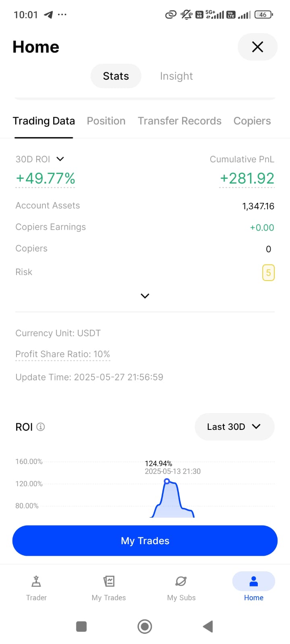Image resolution: width=290 pixels, height=644 pixels.
Task: Open the Trader tab icon
Action: [36, 582]
